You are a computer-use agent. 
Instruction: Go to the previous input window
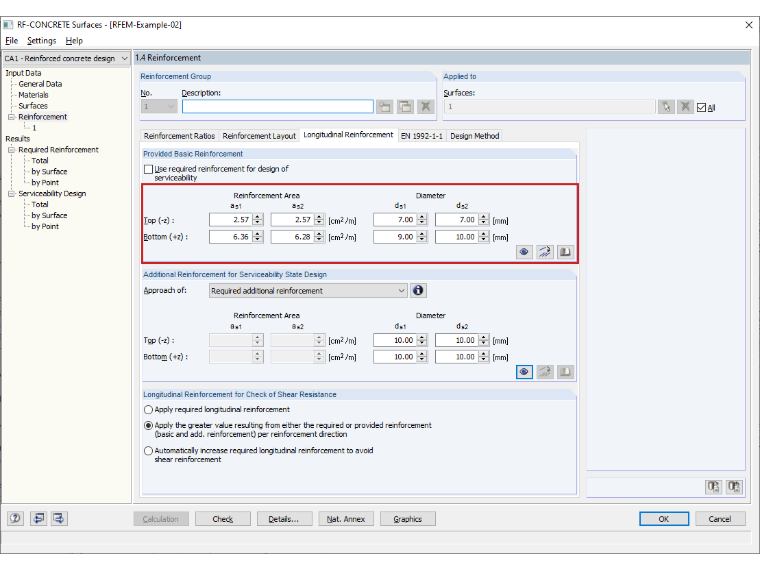tap(38, 518)
